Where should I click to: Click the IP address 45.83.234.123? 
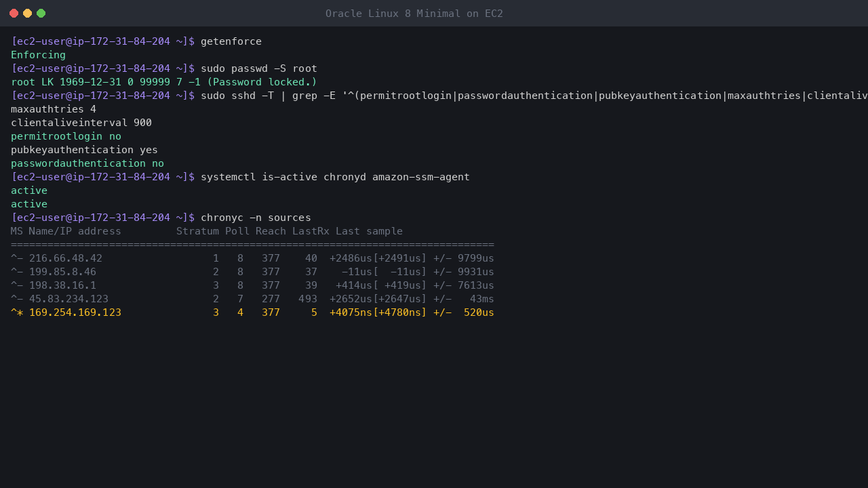tap(68, 299)
